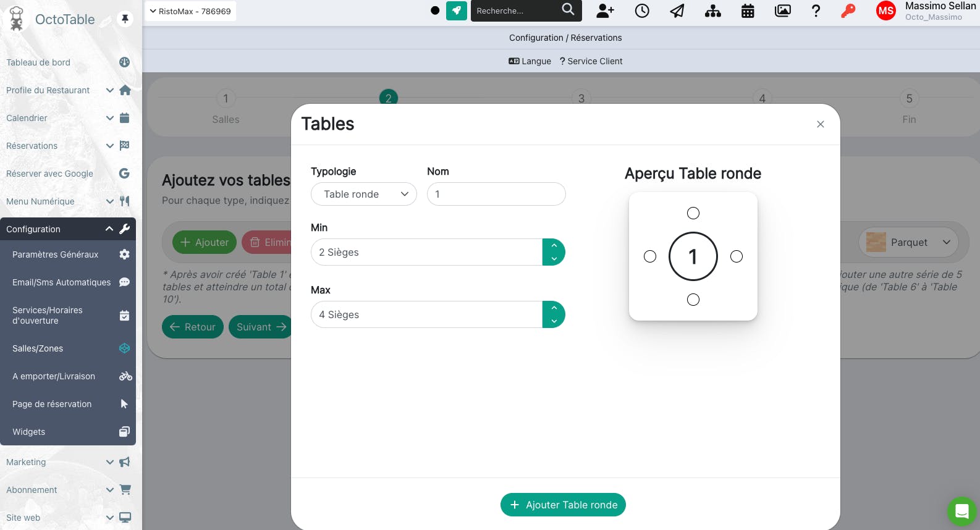The width and height of the screenshot is (980, 530).
Task: Click the pin sidebar icon
Action: 125,19
